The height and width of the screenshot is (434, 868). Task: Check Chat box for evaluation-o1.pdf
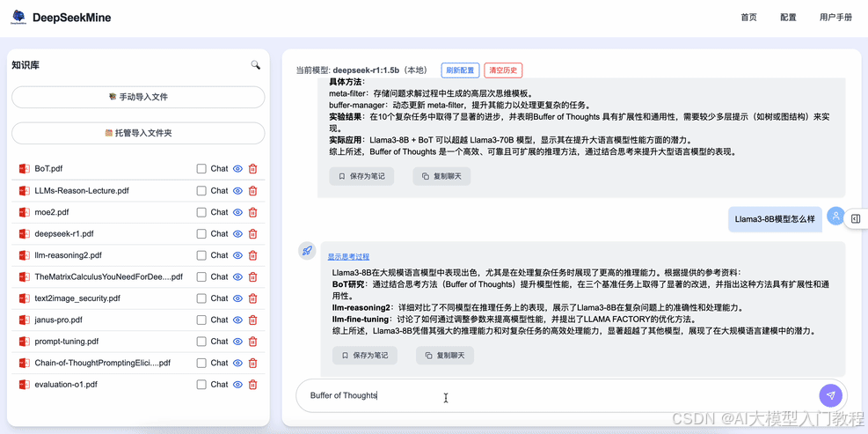click(x=201, y=384)
